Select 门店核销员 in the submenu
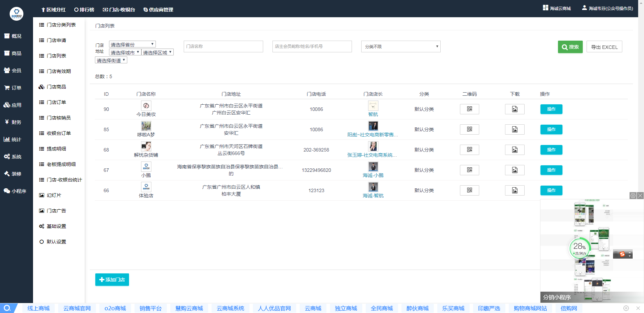644x313 pixels. pyautogui.click(x=58, y=118)
